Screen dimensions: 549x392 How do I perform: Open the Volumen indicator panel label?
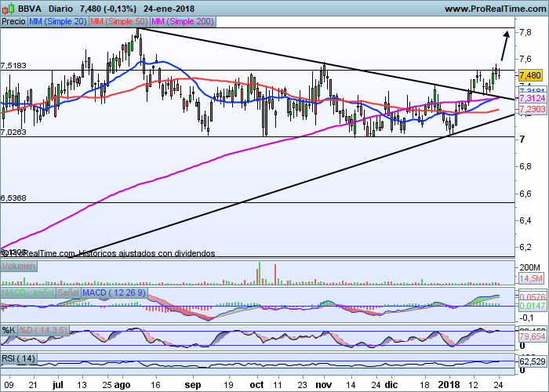click(18, 267)
